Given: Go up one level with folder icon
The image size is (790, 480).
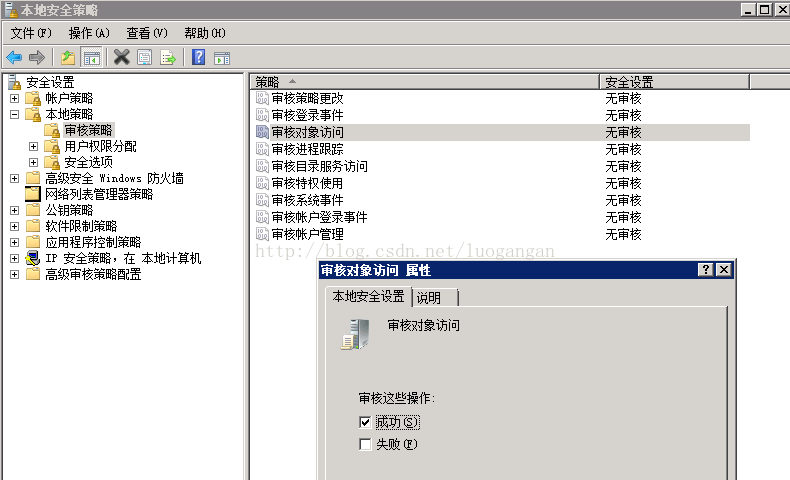Looking at the screenshot, I should [x=68, y=58].
